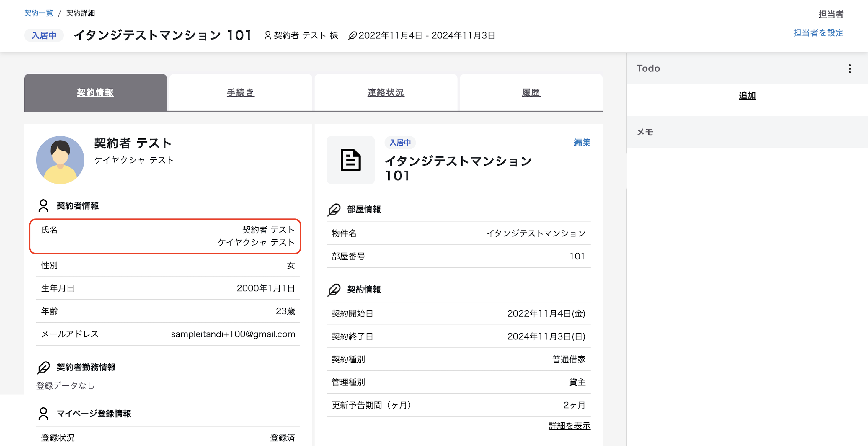Screen dimensions: 868x446
Task: Open the 履歴 tab
Action: coord(531,93)
